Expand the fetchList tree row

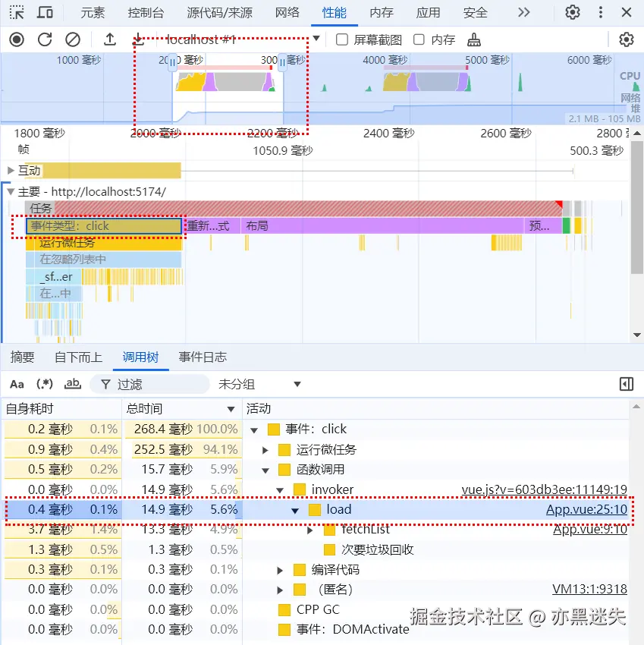coord(310,530)
